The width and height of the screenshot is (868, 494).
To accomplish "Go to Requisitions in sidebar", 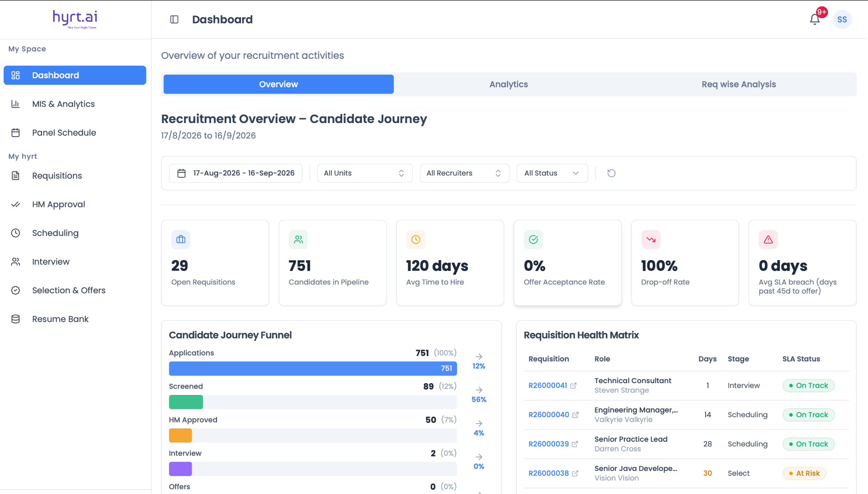I will point(75,176).
